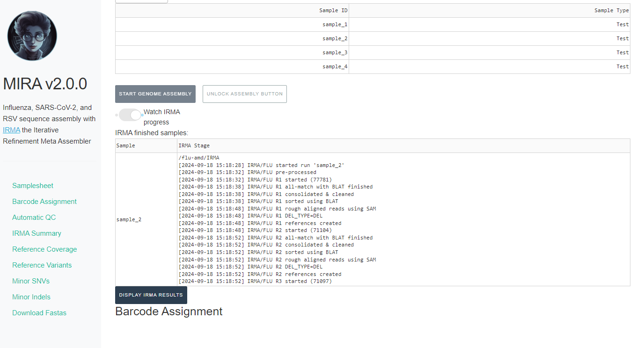Navigate to Barcode Assignment in sidebar
The width and height of the screenshot is (644, 348).
pyautogui.click(x=44, y=202)
